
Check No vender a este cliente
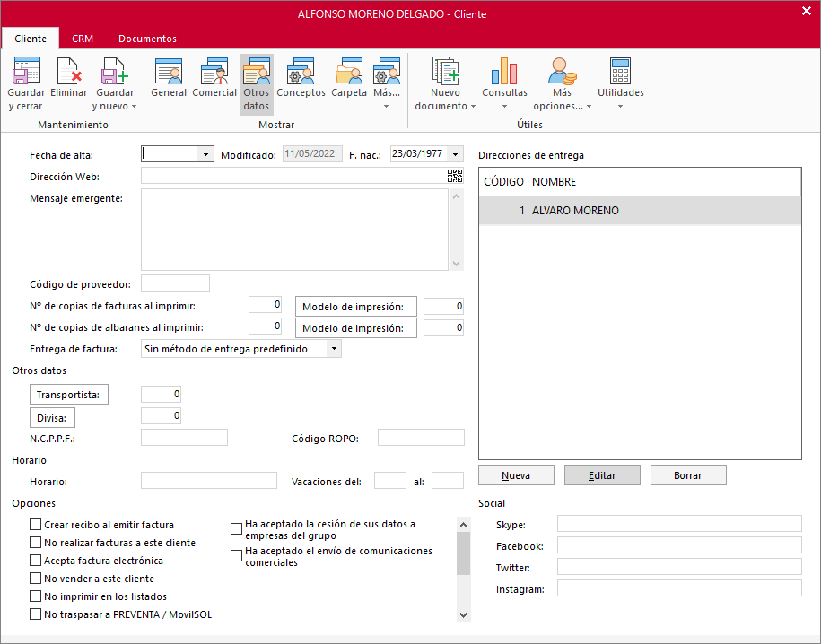(36, 578)
